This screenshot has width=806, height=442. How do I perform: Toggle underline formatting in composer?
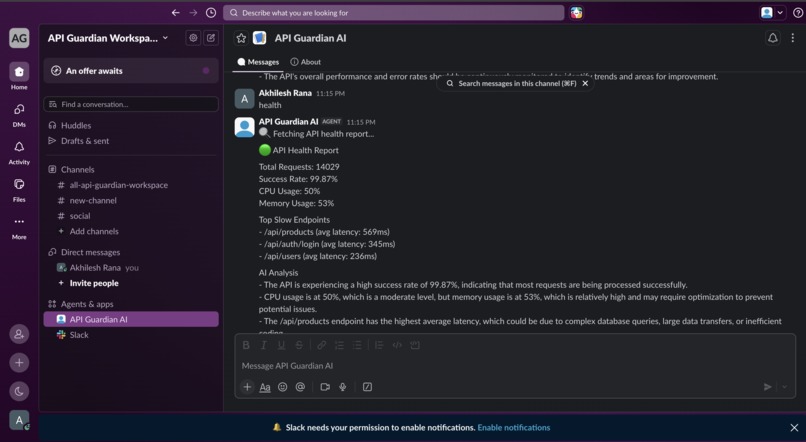click(x=281, y=345)
